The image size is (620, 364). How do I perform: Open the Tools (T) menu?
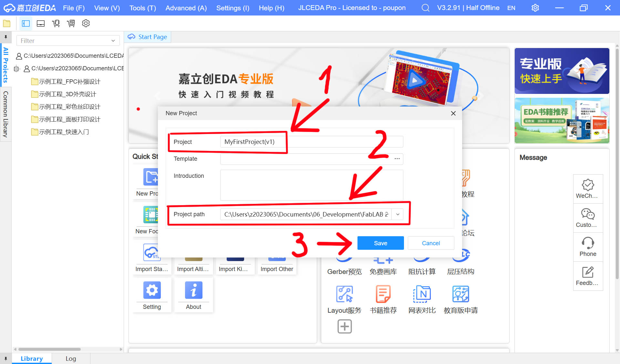point(142,8)
